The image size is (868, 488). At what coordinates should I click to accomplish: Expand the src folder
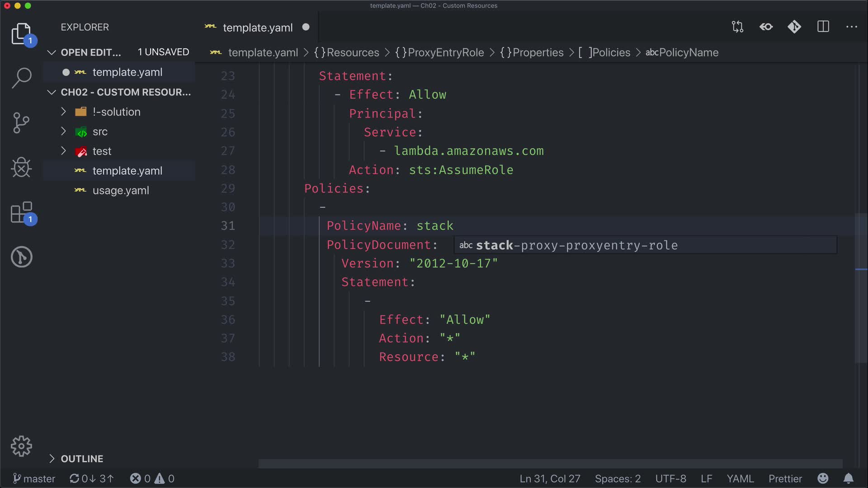pyautogui.click(x=100, y=131)
